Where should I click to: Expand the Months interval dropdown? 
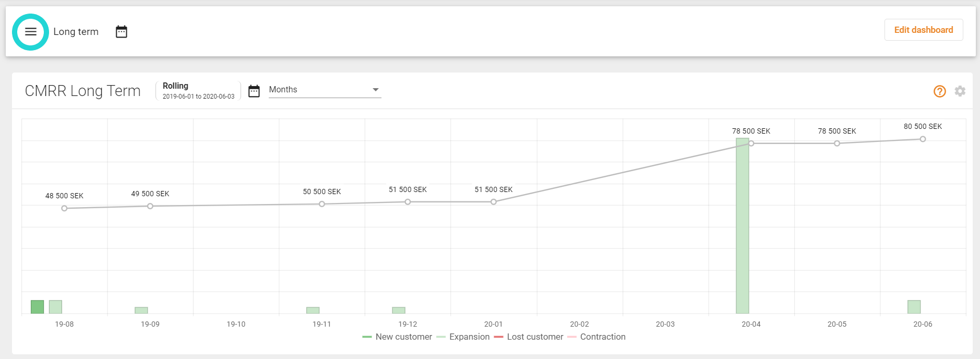[x=325, y=90]
